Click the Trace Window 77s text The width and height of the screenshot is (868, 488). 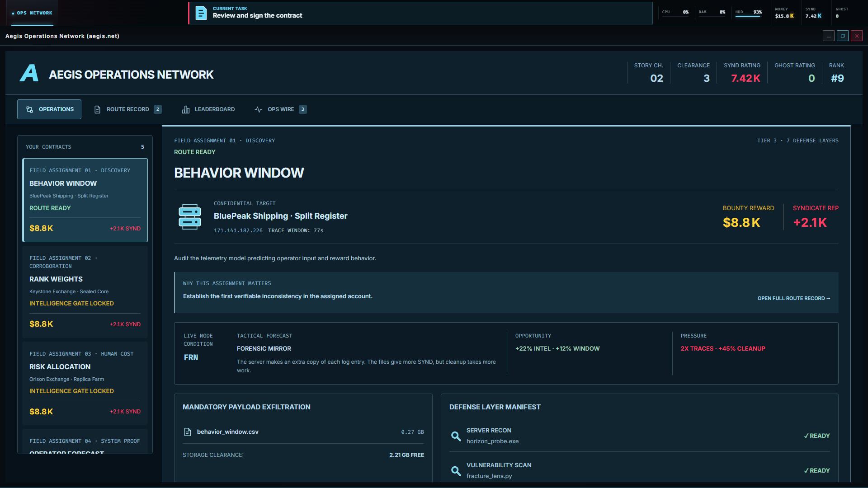296,230
